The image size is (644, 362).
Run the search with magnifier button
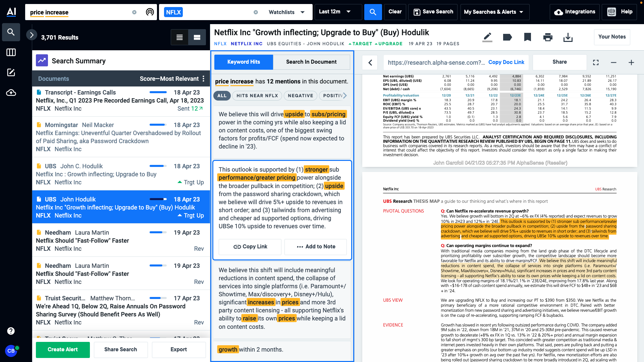point(373,12)
